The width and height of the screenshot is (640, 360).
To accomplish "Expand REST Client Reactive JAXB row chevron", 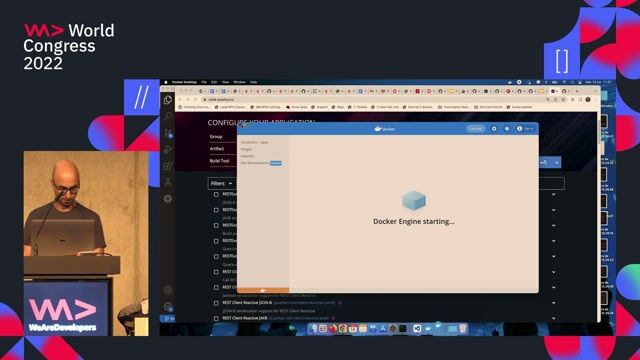I will 553,318.
